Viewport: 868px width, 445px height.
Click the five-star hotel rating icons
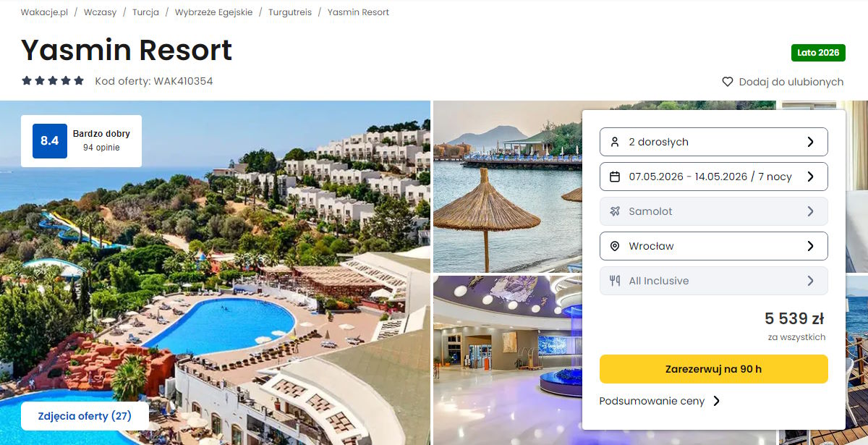click(53, 81)
